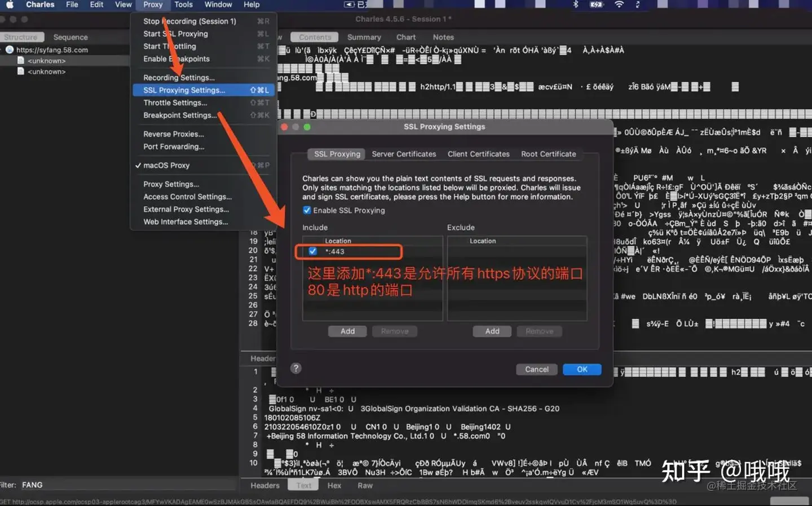812x506 pixels.
Task: Switch to the Client Certificates tab
Action: pos(479,154)
